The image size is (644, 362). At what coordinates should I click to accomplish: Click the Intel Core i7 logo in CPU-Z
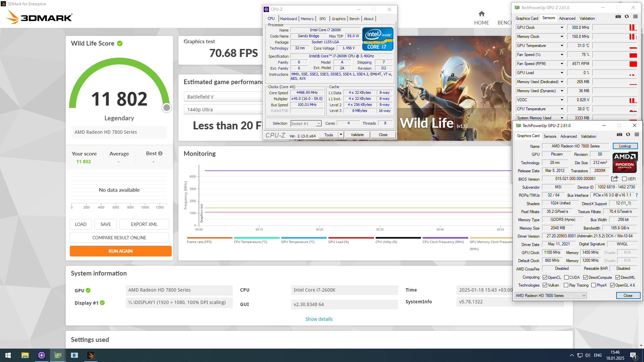click(378, 39)
